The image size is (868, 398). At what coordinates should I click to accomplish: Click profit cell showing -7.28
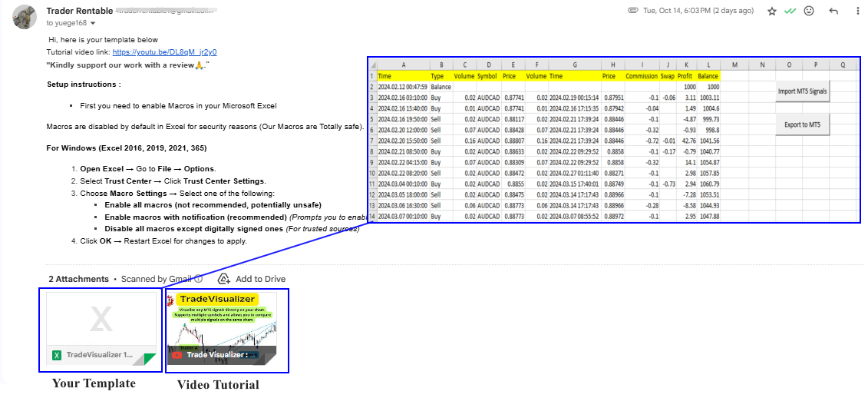click(x=686, y=194)
